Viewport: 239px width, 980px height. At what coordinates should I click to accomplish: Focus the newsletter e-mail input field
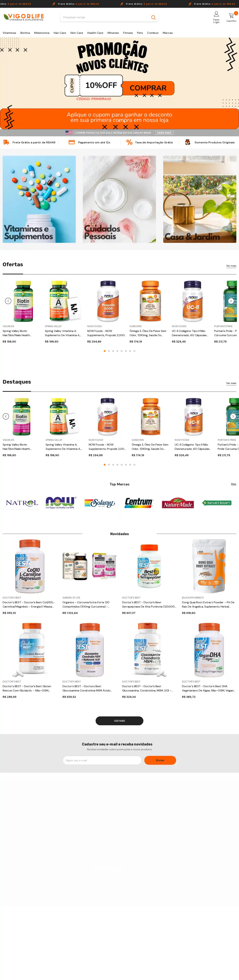(x=102, y=760)
